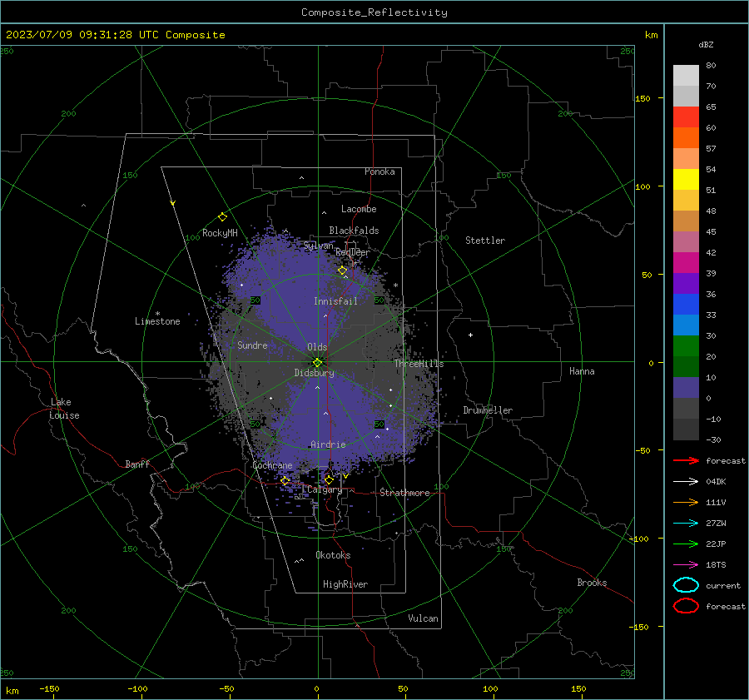This screenshot has width=749, height=700.
Task: Click the Limestone label
Action: point(157,321)
